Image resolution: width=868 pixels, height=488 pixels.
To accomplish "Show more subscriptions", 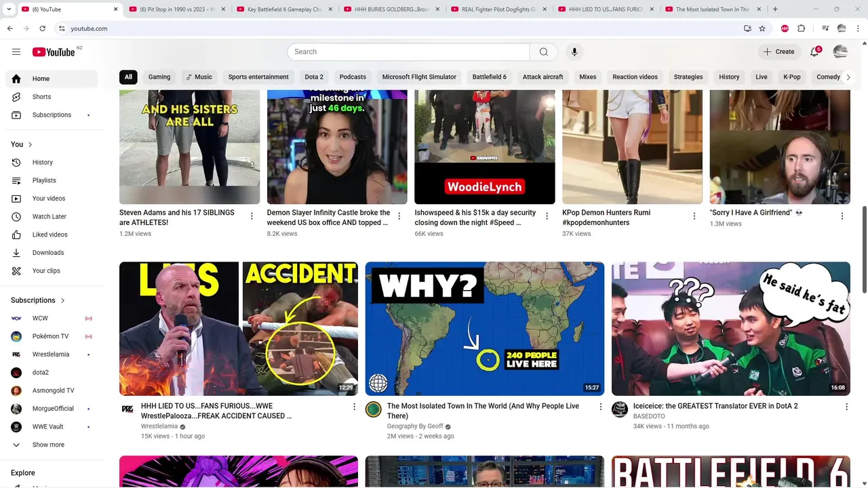I will (x=52, y=445).
